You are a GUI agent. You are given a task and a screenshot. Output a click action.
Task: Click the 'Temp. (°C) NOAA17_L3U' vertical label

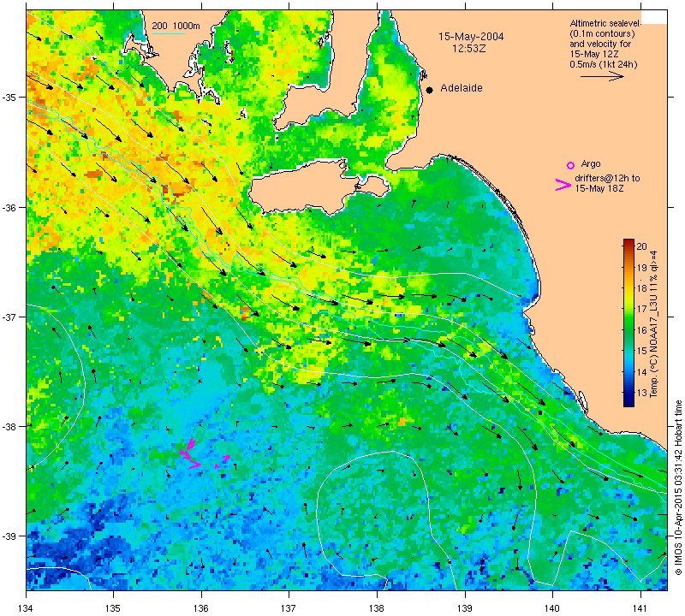pyautogui.click(x=654, y=323)
